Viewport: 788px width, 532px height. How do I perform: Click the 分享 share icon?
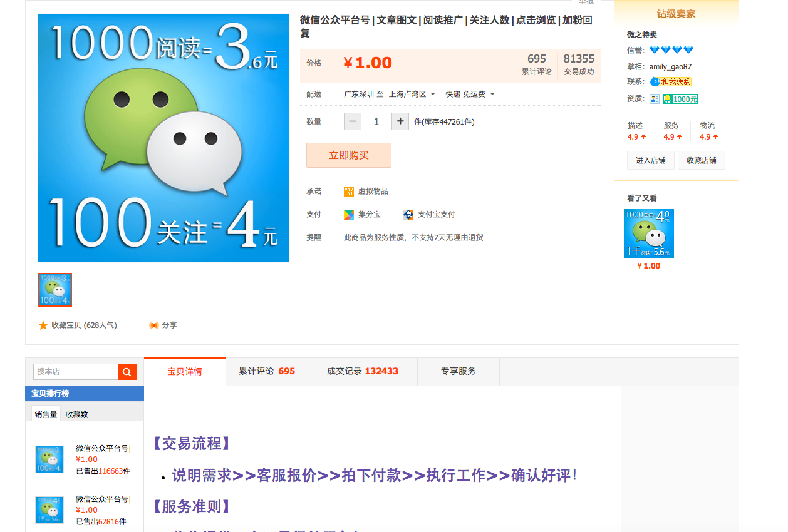pyautogui.click(x=153, y=325)
